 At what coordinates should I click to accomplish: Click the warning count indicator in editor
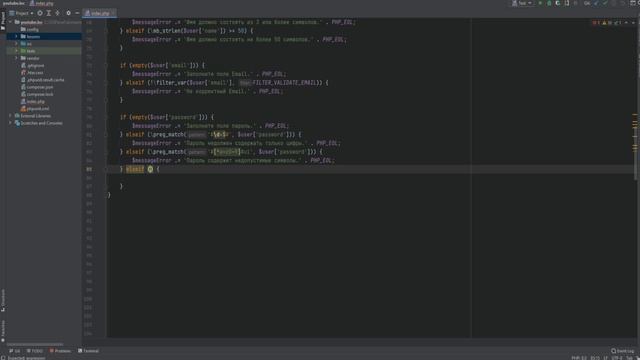click(x=607, y=23)
